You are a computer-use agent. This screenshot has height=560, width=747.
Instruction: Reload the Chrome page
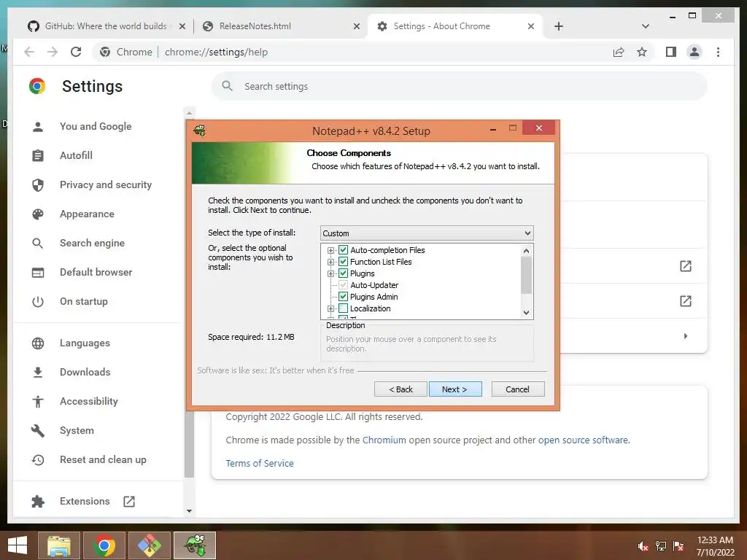pyautogui.click(x=76, y=52)
